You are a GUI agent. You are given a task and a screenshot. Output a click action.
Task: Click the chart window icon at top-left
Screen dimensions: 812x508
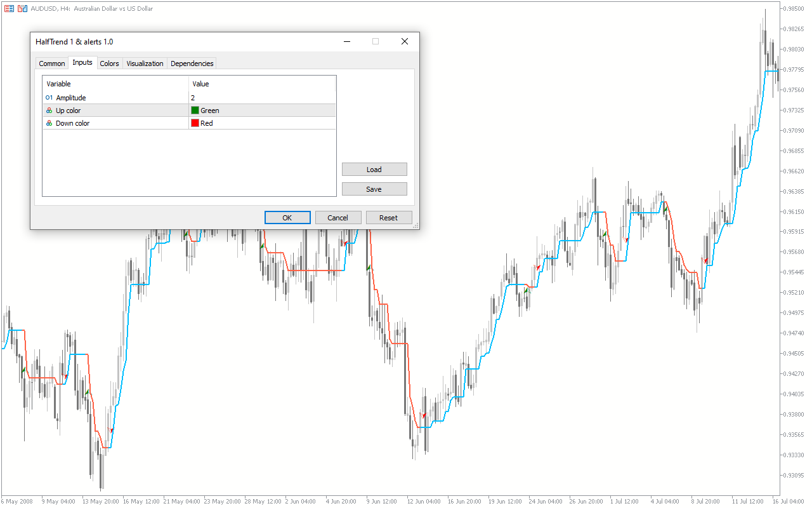pyautogui.click(x=9, y=9)
